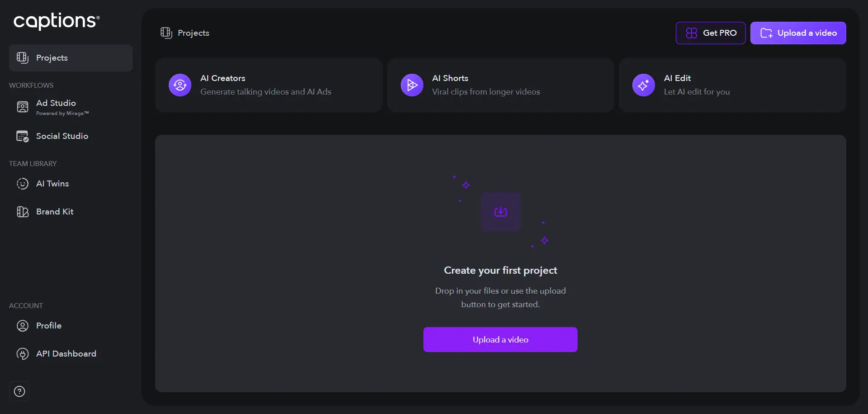Select the AI Edit workflow card
The image size is (868, 414).
pyautogui.click(x=732, y=85)
